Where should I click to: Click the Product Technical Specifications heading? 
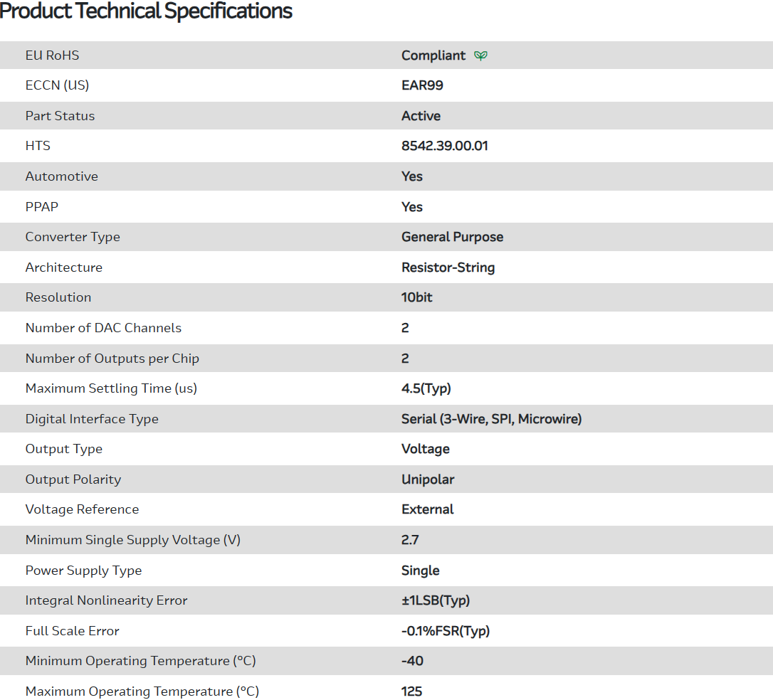[147, 11]
